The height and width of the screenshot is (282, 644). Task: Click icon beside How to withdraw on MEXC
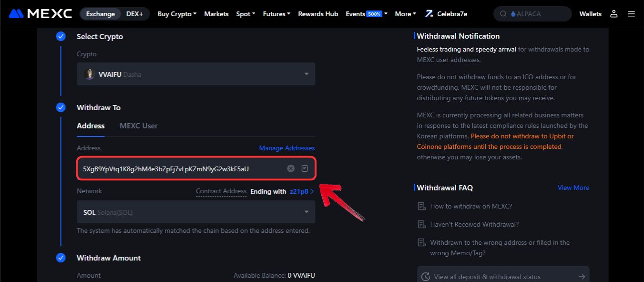pos(421,206)
